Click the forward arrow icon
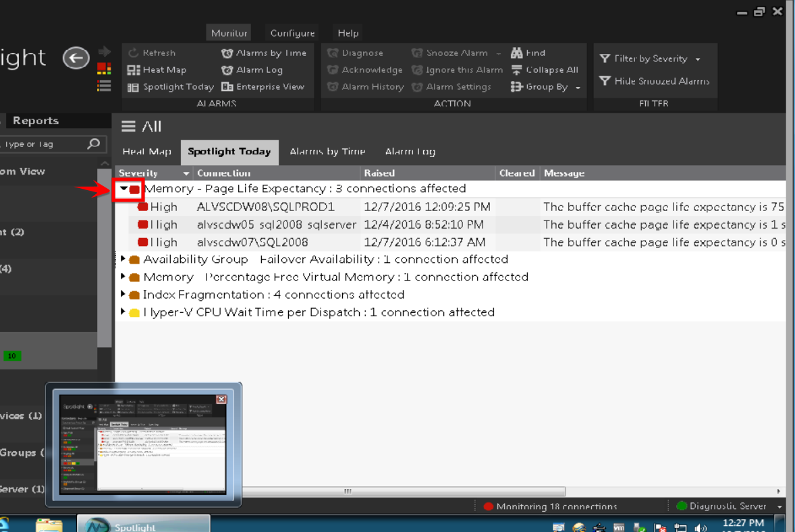Image resolution: width=795 pixels, height=532 pixels. point(105,51)
